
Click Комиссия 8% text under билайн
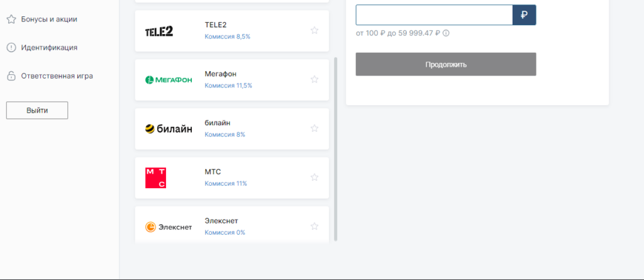point(225,135)
